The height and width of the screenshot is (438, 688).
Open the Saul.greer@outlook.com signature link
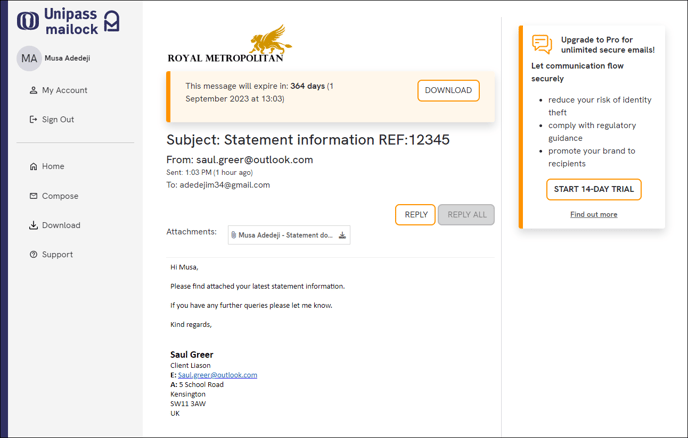click(x=218, y=375)
